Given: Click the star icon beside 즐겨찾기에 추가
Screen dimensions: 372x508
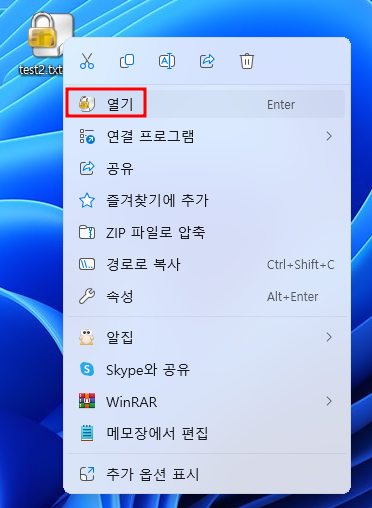Looking at the screenshot, I should (x=87, y=200).
